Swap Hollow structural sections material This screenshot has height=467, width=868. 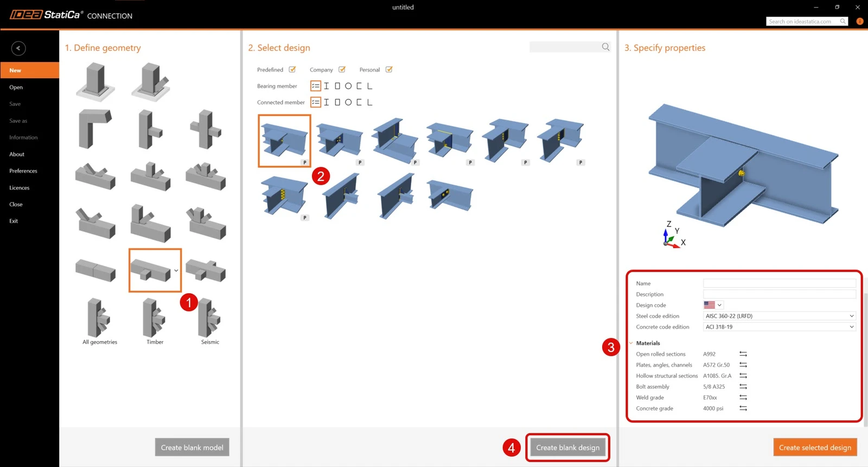point(743,376)
